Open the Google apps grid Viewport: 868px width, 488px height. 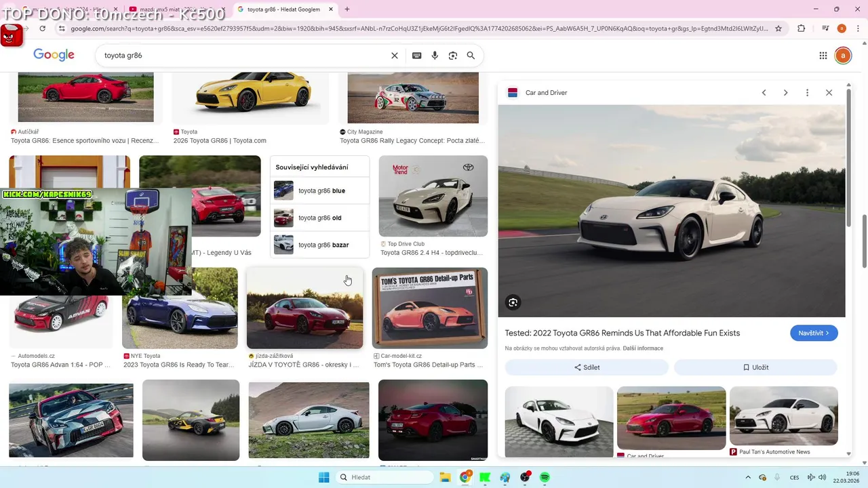823,56
